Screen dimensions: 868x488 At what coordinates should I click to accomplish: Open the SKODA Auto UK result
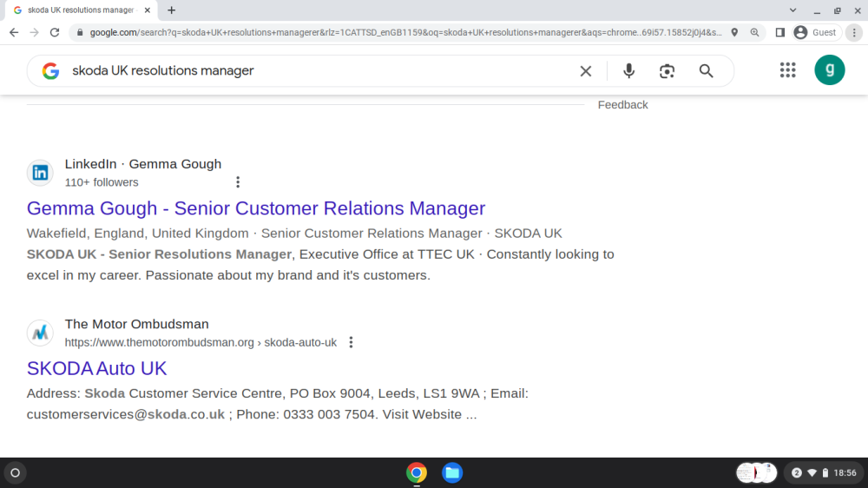tap(96, 368)
